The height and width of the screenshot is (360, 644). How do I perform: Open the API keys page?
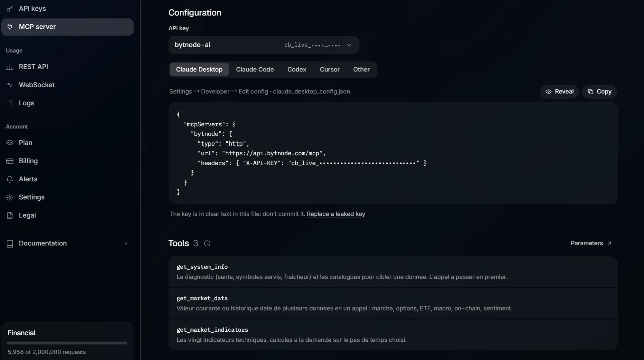tap(67, 9)
